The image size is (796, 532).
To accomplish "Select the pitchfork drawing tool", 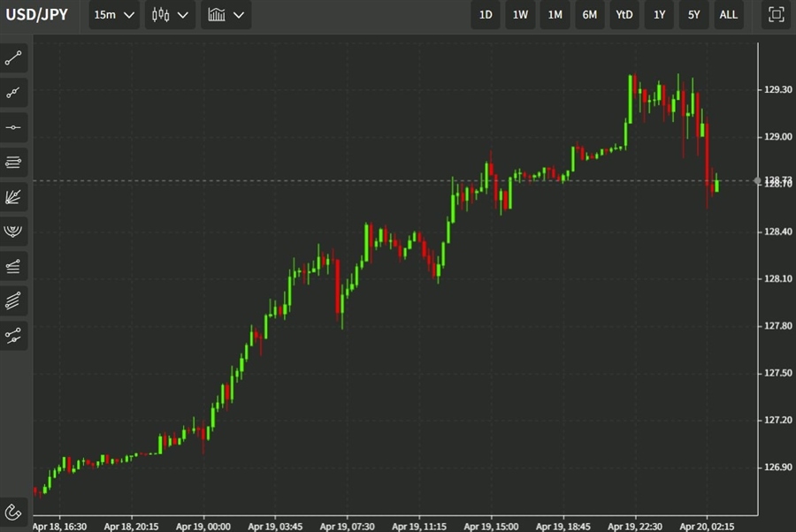I will [x=13, y=335].
